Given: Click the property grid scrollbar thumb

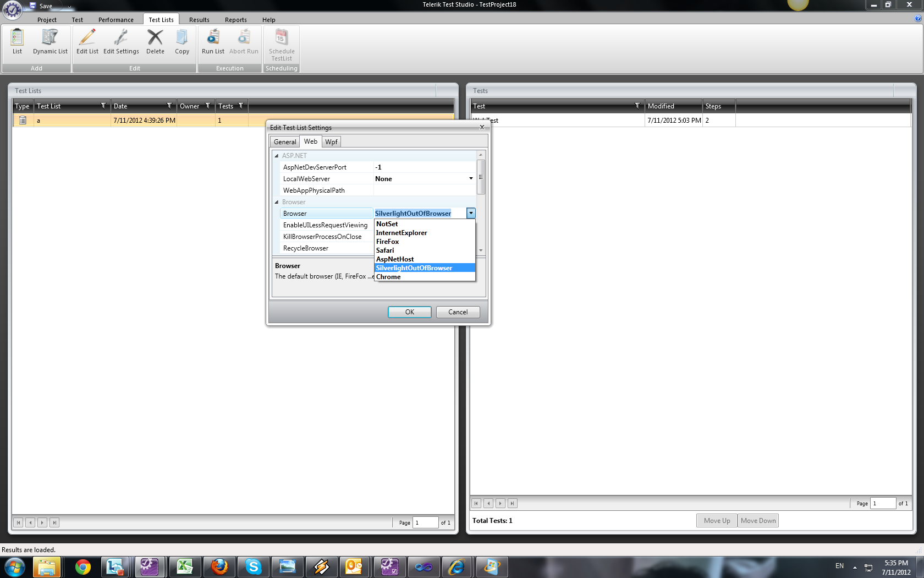Looking at the screenshot, I should (x=481, y=177).
